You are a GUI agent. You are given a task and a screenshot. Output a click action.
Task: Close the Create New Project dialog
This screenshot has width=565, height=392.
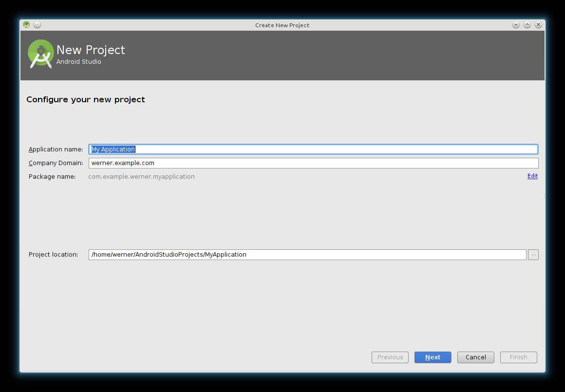tap(538, 25)
